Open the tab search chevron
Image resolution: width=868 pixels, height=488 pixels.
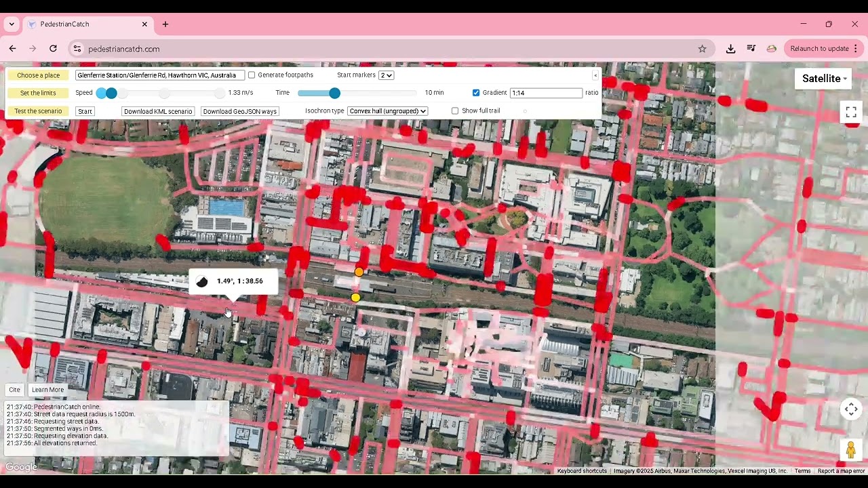point(12,24)
